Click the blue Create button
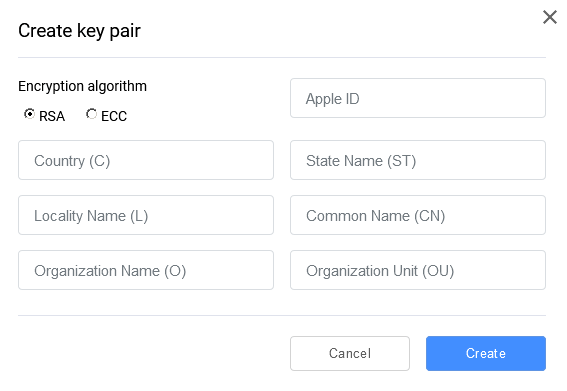 pyautogui.click(x=486, y=353)
